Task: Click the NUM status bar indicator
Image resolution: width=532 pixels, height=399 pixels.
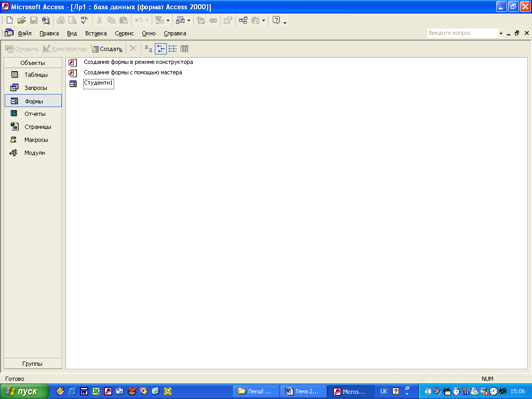Action: (487, 379)
